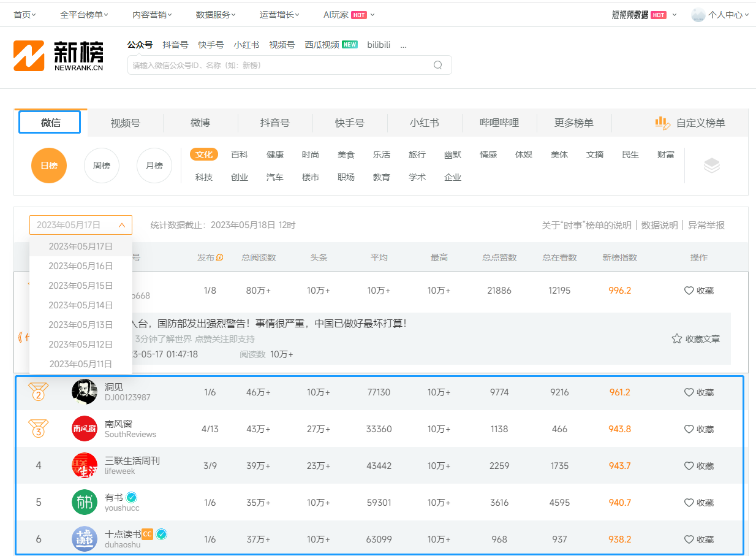Screen dimensions: 756x556
Task: Click the 有书 green avatar icon
Action: [x=85, y=502]
